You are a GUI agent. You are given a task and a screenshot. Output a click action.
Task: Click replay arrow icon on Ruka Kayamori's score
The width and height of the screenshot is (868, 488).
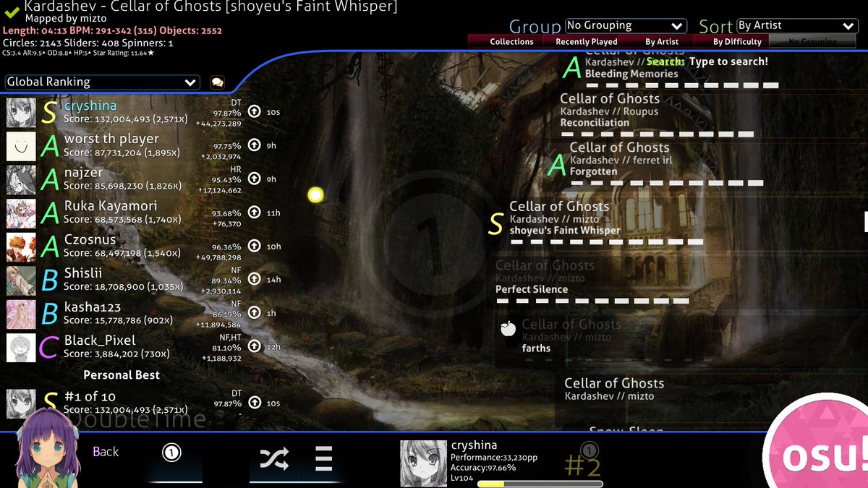pos(254,213)
